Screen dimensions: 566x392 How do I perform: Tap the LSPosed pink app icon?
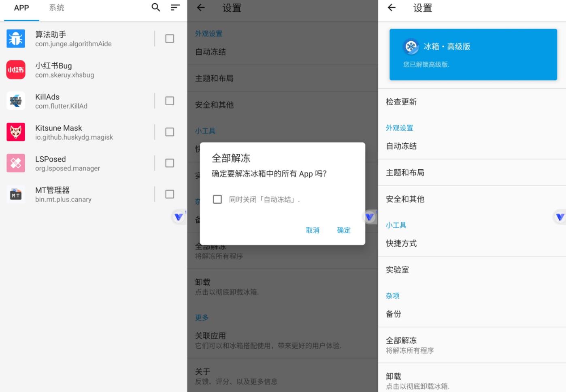point(16,163)
